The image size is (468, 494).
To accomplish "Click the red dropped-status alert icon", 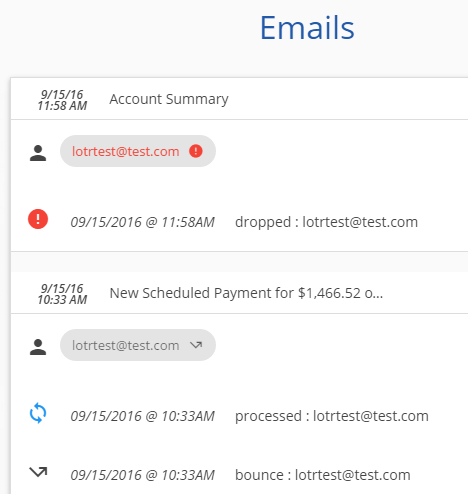I will tap(38, 219).
